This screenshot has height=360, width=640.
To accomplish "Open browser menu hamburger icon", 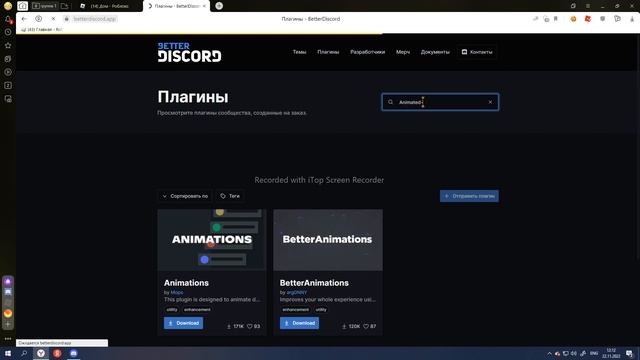I will pos(588,6).
